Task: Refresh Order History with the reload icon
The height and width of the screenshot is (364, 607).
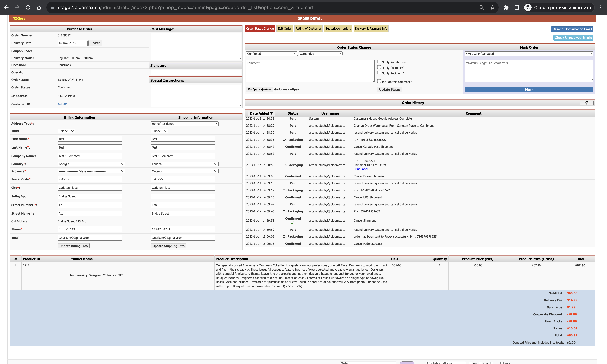Action: [587, 103]
